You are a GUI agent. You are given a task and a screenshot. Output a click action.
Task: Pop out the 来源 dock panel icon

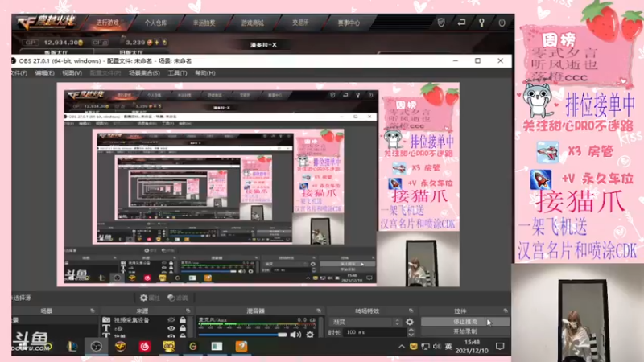pyautogui.click(x=188, y=311)
